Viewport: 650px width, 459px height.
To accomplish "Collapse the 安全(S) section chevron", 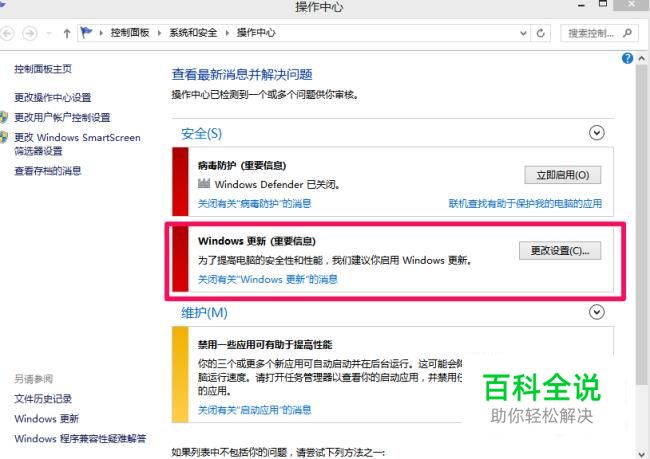I will [x=597, y=133].
